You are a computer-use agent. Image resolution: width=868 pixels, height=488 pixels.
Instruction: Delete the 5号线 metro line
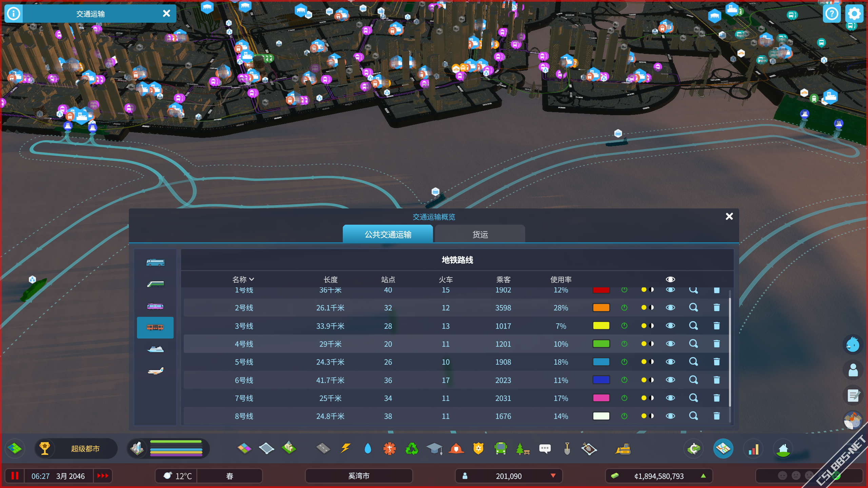pyautogui.click(x=716, y=362)
